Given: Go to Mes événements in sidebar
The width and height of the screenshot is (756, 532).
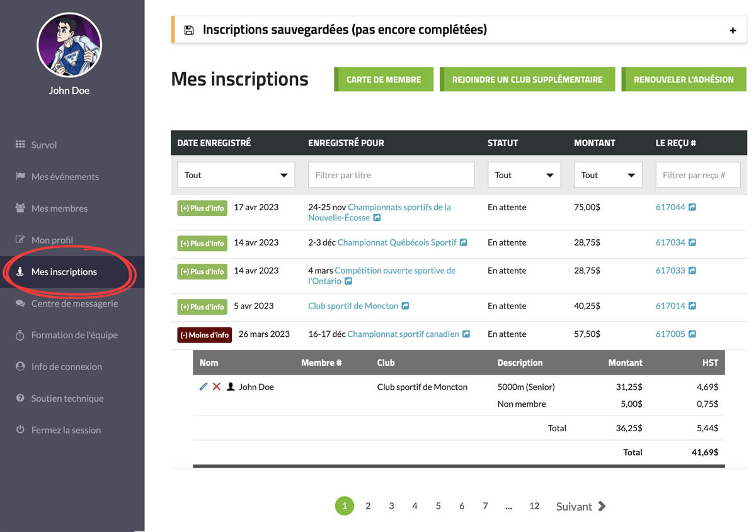Looking at the screenshot, I should tap(65, 177).
